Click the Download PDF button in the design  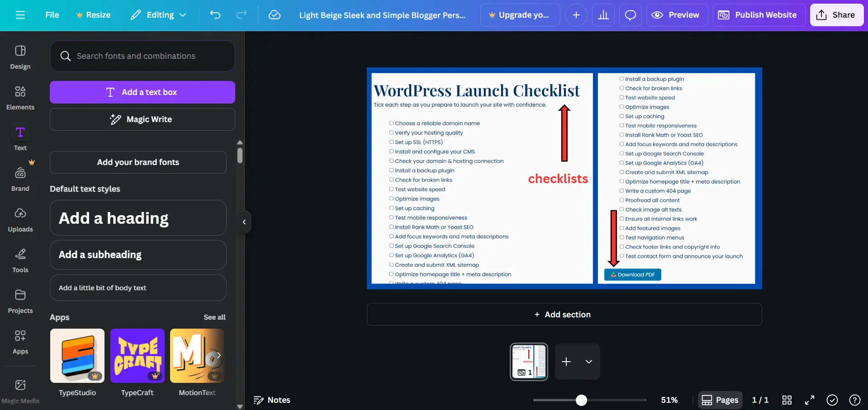coord(632,275)
